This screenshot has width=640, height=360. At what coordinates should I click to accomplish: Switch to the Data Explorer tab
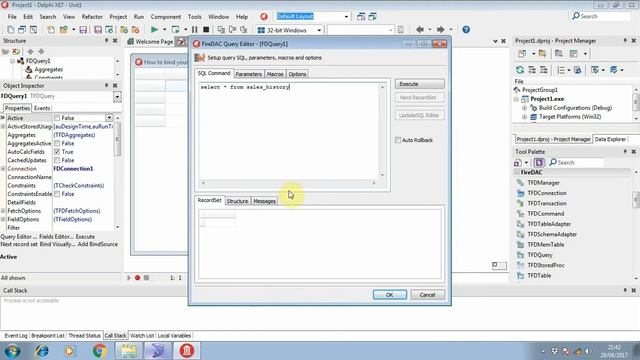610,139
